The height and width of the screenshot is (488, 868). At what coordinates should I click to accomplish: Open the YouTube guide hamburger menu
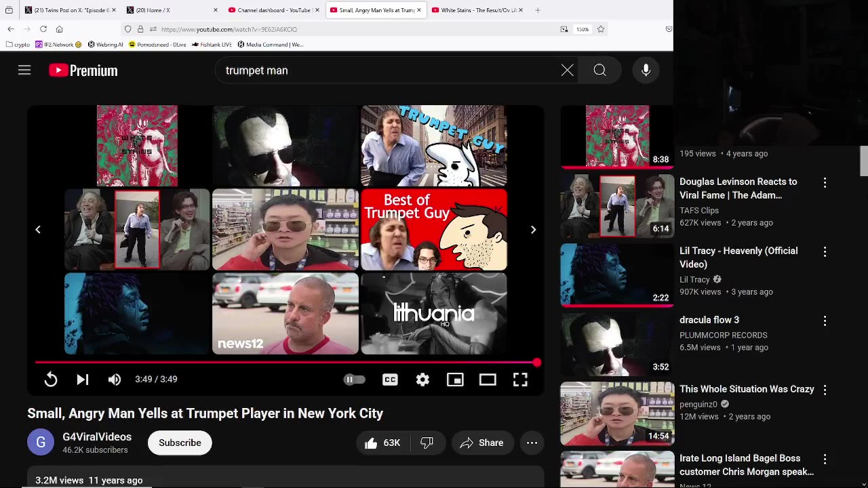point(24,70)
